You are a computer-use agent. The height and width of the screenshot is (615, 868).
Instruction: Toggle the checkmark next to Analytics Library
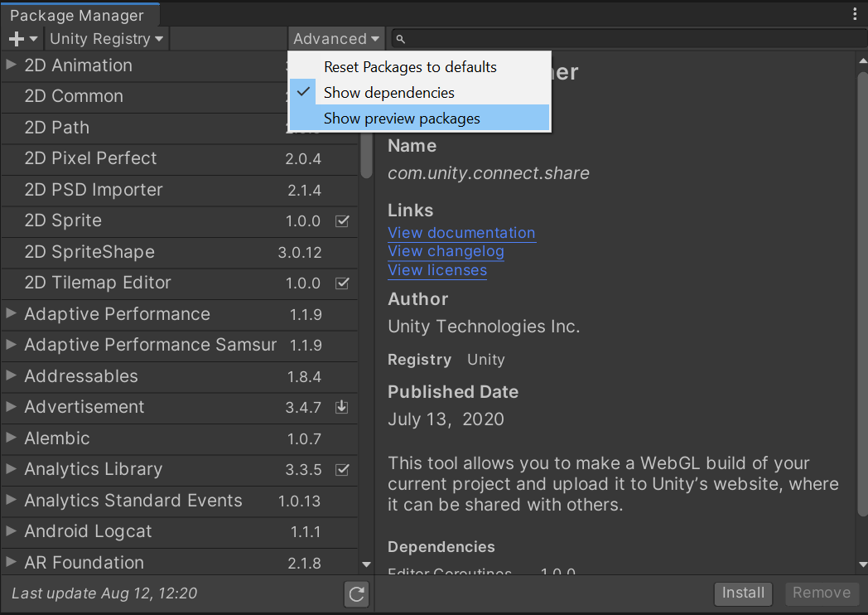click(x=342, y=469)
